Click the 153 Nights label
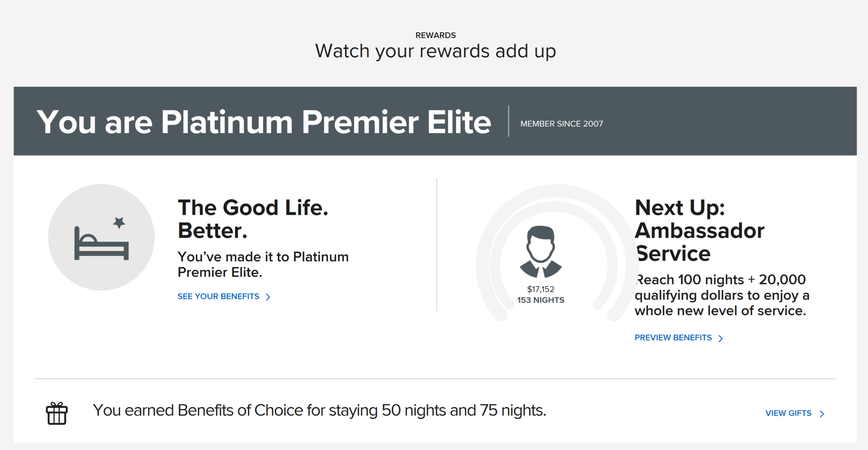The width and height of the screenshot is (868, 450). (540, 300)
